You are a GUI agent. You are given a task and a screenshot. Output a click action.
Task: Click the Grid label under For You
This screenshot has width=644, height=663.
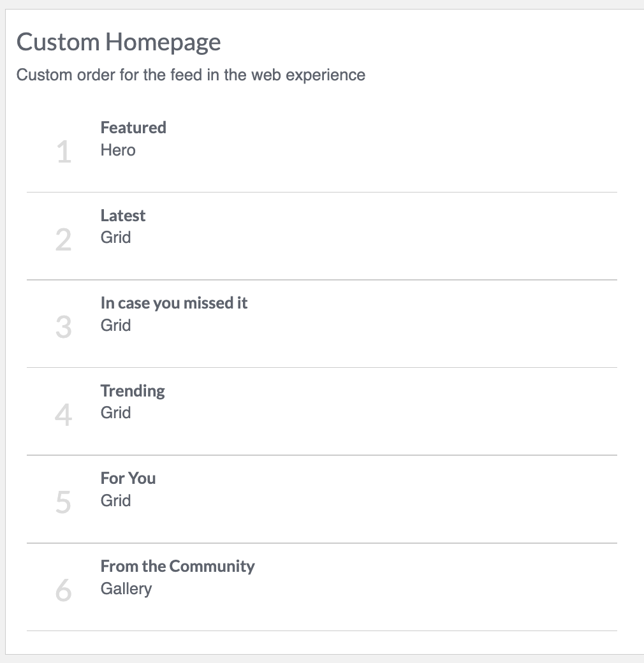[x=115, y=500]
